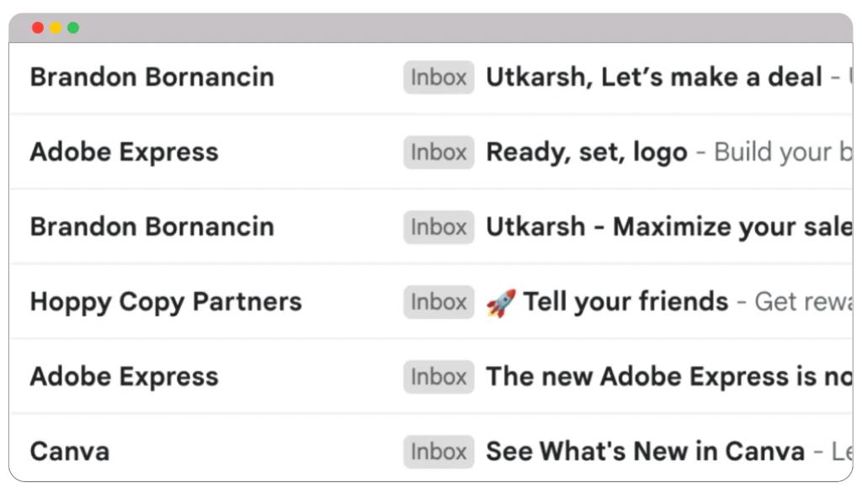862x504 pixels.
Task: Select the sender name Hoppy Copy Partners
Action: (165, 301)
